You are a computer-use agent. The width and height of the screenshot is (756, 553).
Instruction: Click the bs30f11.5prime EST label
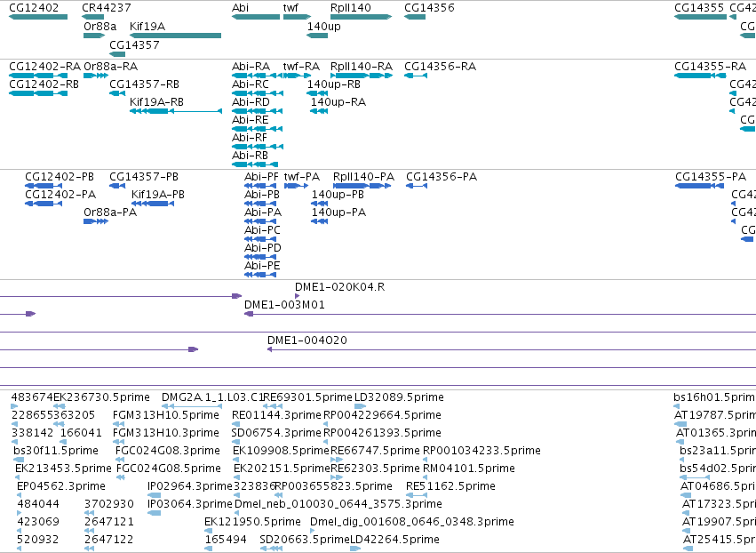56,451
